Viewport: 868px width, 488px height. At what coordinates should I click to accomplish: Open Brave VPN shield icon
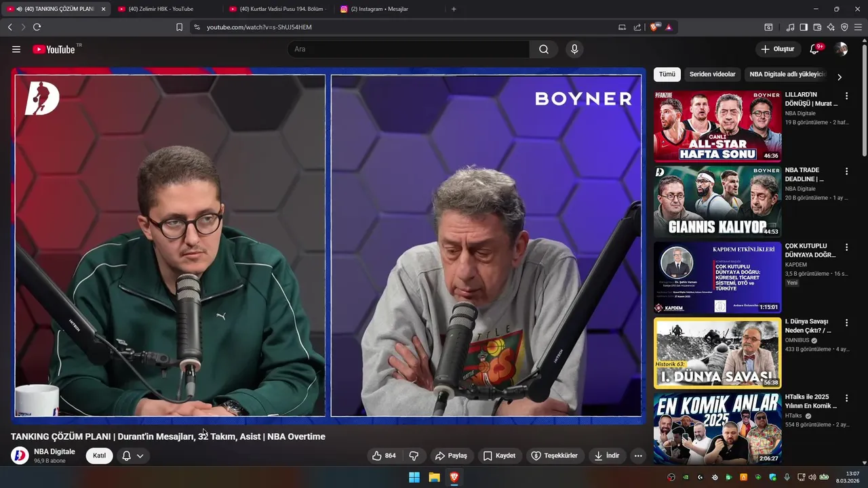pyautogui.click(x=844, y=27)
